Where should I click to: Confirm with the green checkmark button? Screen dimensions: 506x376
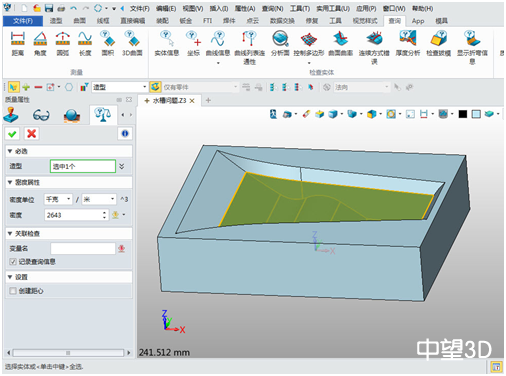pos(12,134)
